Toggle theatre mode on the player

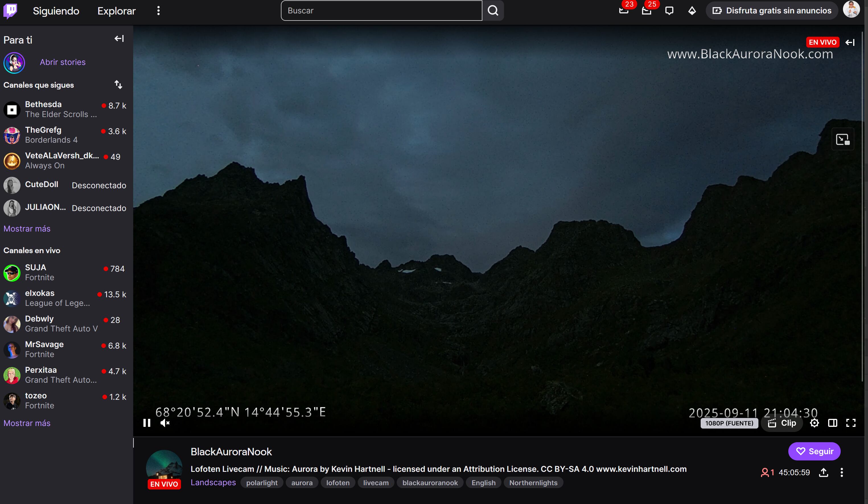tap(832, 423)
